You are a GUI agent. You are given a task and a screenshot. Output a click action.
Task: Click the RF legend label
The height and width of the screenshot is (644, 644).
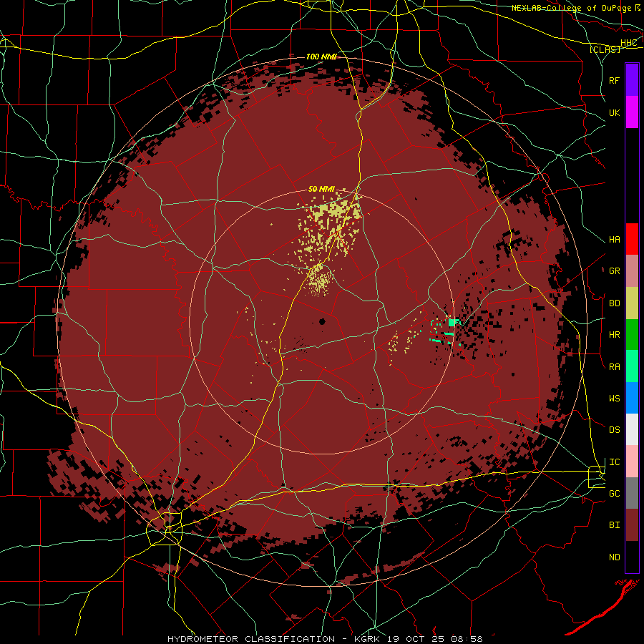point(614,80)
